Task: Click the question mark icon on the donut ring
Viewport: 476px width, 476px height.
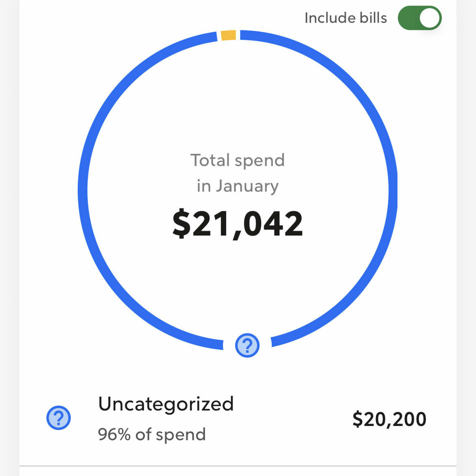Action: [x=247, y=345]
